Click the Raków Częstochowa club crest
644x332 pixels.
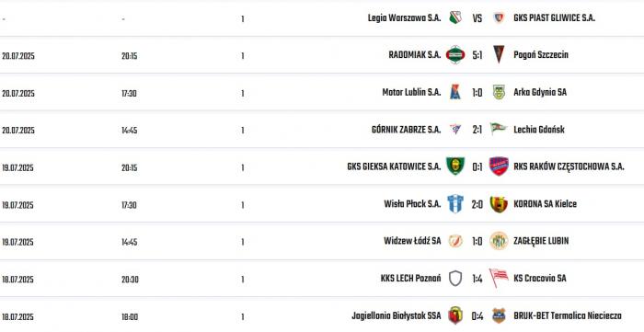[x=499, y=166]
